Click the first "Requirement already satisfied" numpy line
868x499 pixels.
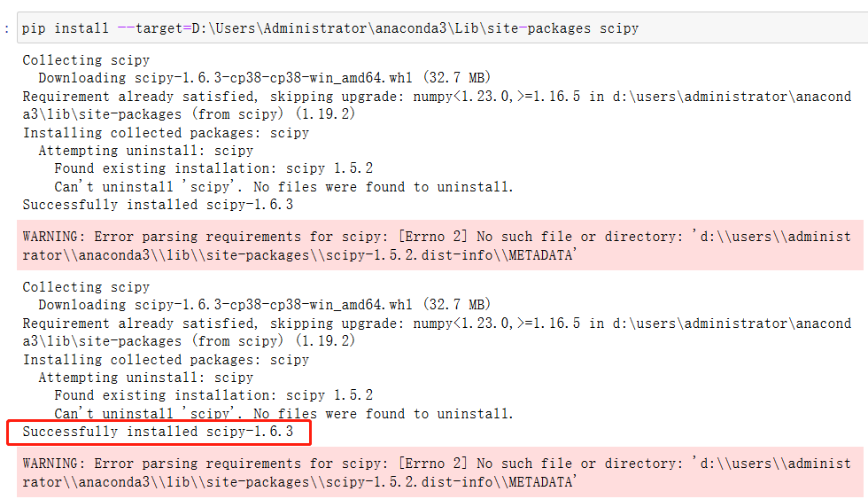coord(437,105)
